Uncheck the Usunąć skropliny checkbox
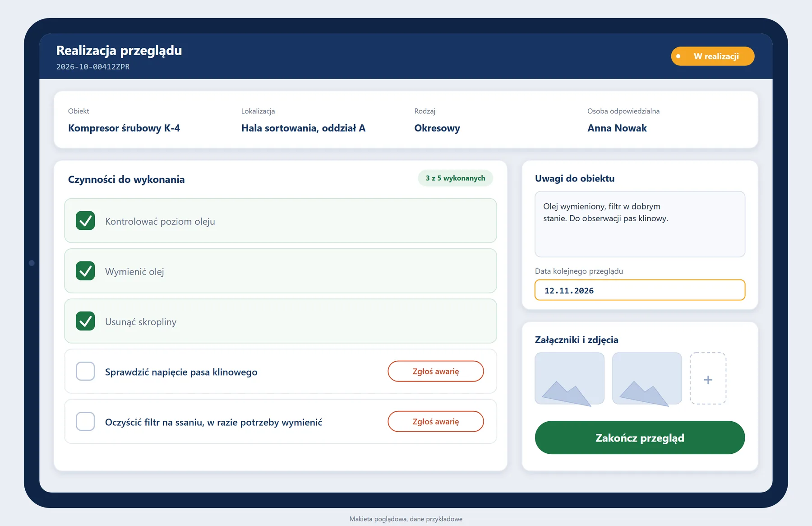The width and height of the screenshot is (812, 526). click(85, 321)
